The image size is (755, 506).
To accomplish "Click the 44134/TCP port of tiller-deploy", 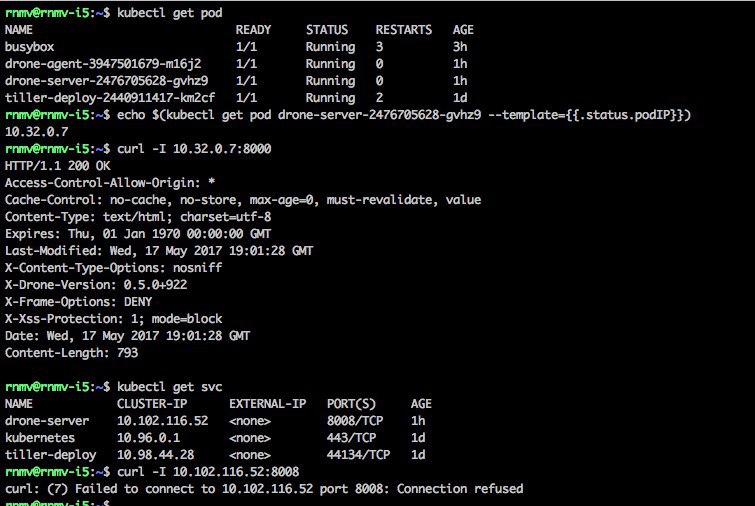I will coord(358,455).
